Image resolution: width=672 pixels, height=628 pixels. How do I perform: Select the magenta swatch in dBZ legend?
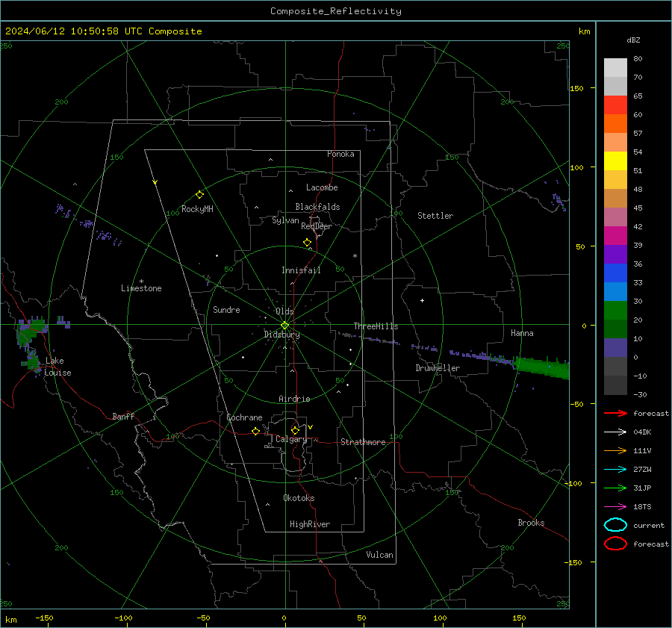pyautogui.click(x=615, y=235)
